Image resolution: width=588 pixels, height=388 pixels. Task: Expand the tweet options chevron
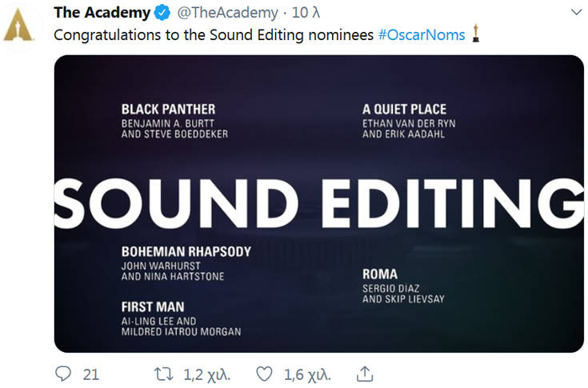[x=576, y=12]
